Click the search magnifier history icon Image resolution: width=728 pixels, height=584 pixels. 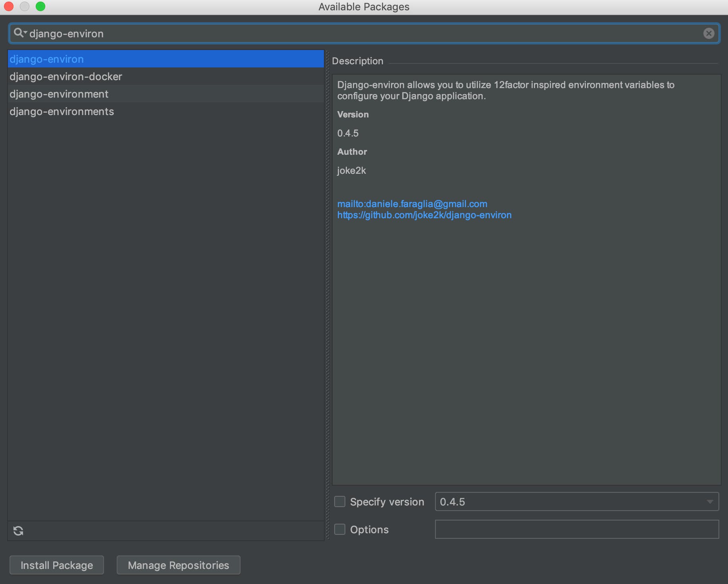pos(19,33)
